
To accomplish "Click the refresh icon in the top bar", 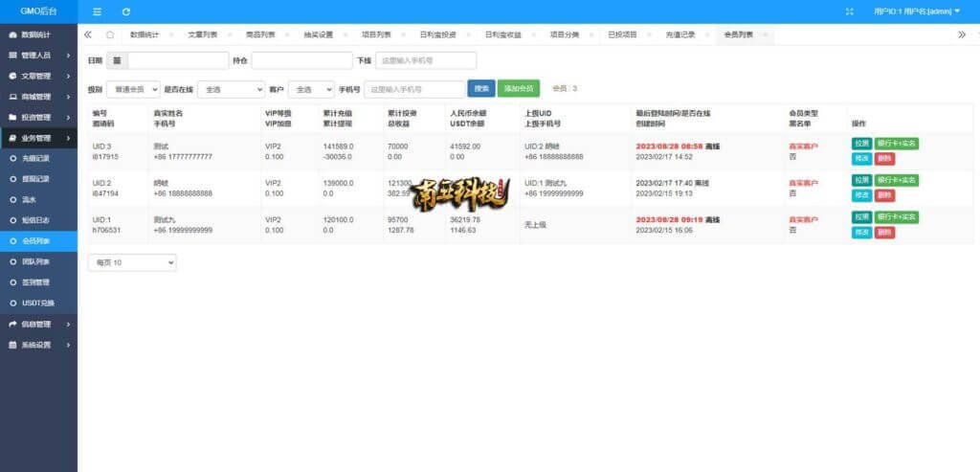I will tap(126, 11).
